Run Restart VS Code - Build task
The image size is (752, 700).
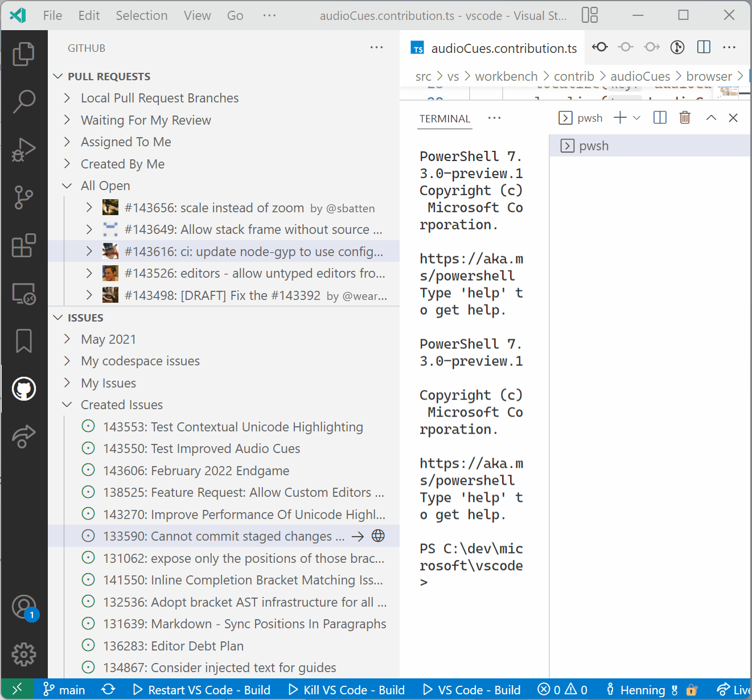pyautogui.click(x=202, y=690)
